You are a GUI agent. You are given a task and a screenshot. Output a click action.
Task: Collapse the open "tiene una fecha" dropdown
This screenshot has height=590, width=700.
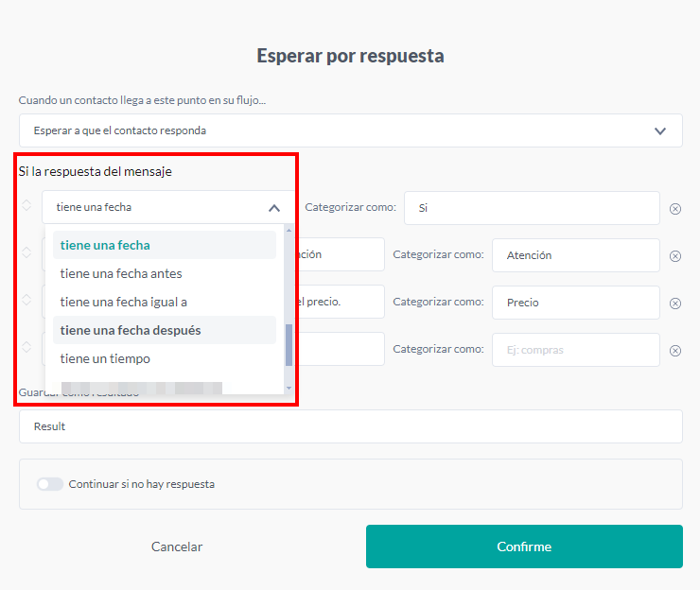click(273, 208)
